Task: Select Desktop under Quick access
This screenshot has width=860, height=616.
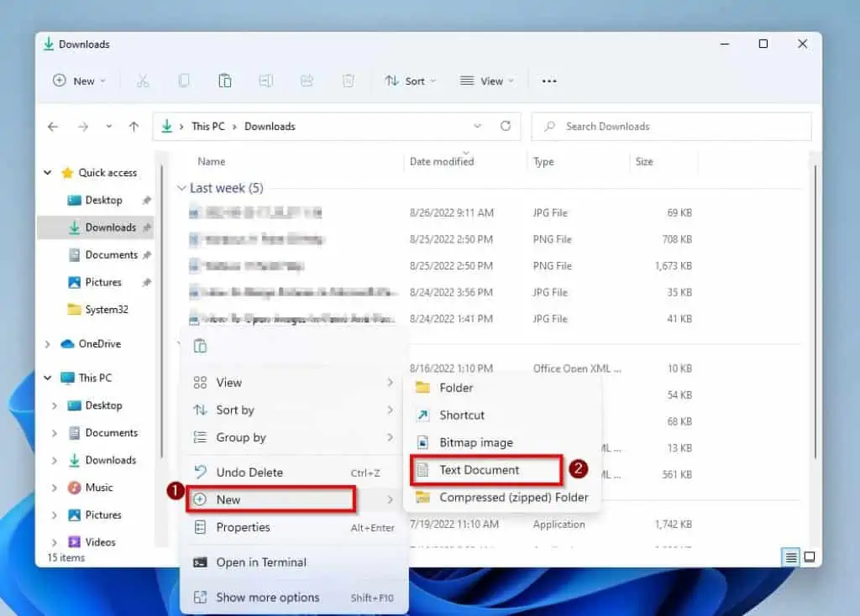Action: coord(103,200)
